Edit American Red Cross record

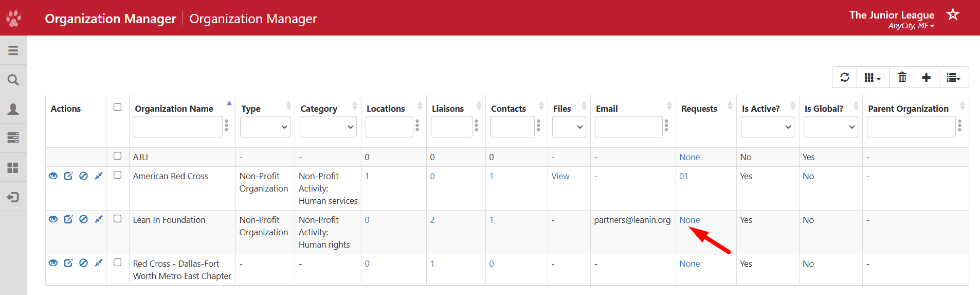click(x=68, y=176)
